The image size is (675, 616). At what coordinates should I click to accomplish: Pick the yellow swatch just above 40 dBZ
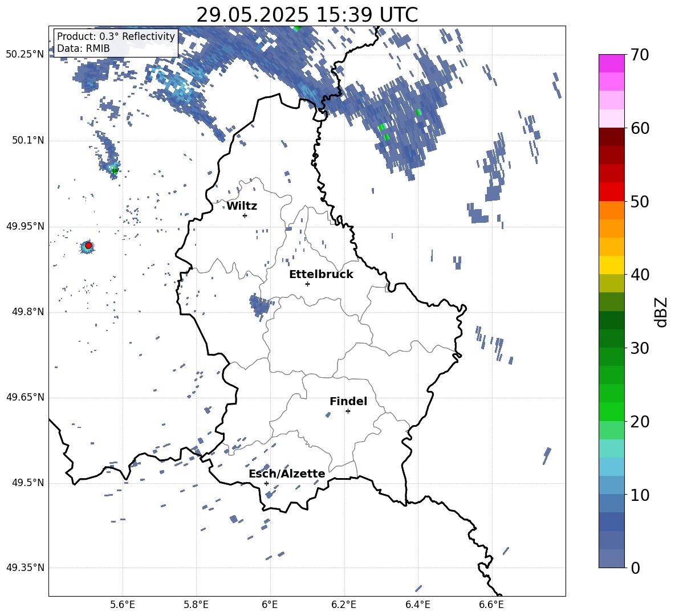(611, 265)
